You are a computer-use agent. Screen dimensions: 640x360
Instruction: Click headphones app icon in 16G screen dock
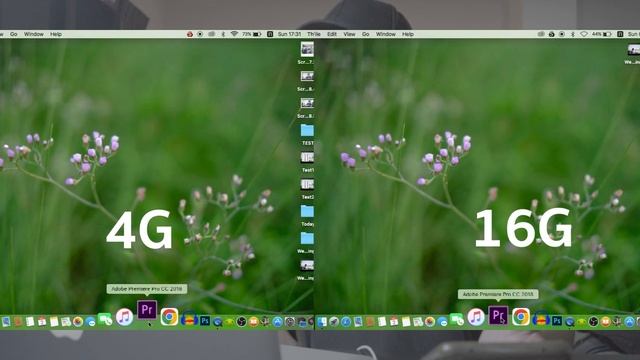click(x=541, y=319)
